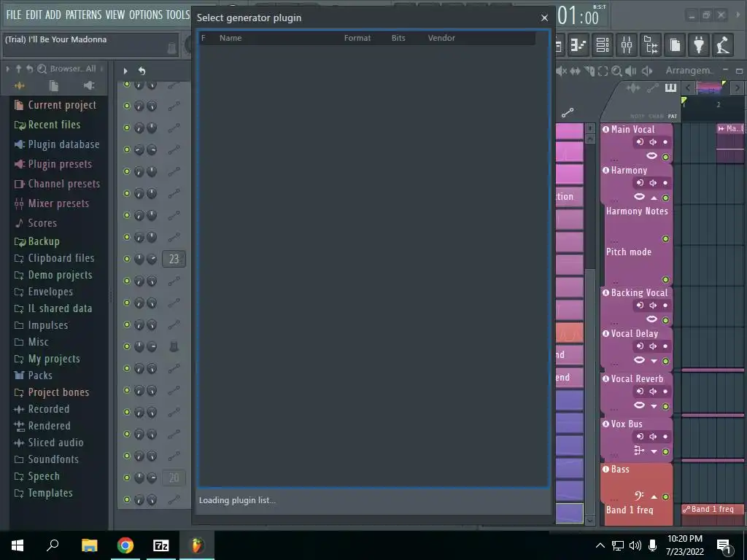Open the Mixer view
Viewport: 747px width, 560px height.
click(x=627, y=44)
